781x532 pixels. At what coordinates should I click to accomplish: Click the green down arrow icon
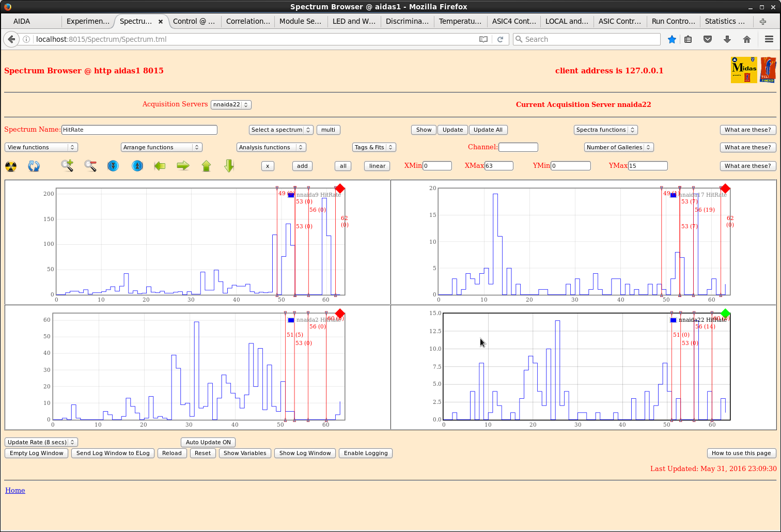click(x=229, y=166)
